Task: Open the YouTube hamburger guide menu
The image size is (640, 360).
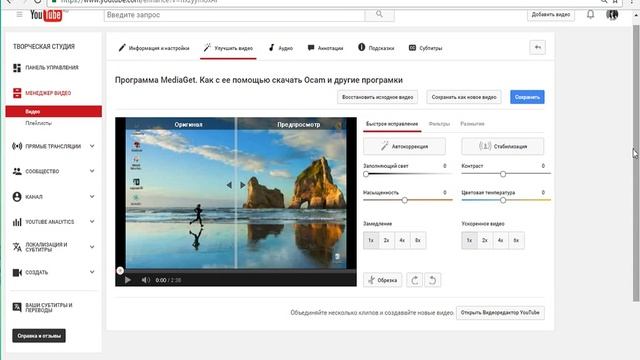Action: pos(19,15)
